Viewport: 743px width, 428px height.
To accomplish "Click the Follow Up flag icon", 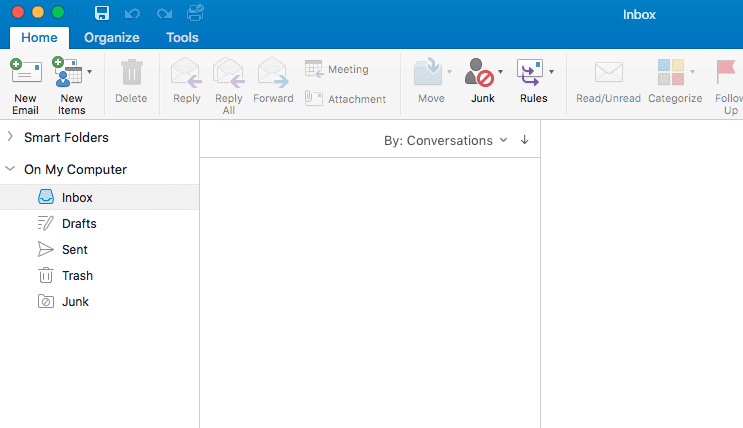I will (726, 73).
